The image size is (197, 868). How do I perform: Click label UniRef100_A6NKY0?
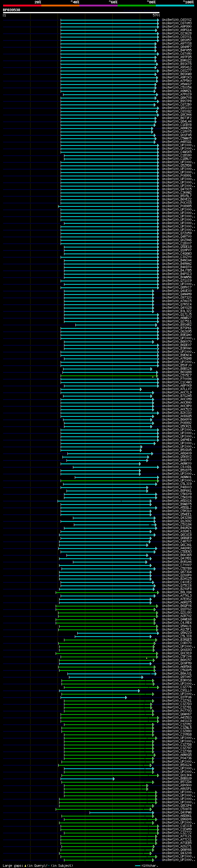point(177,464)
